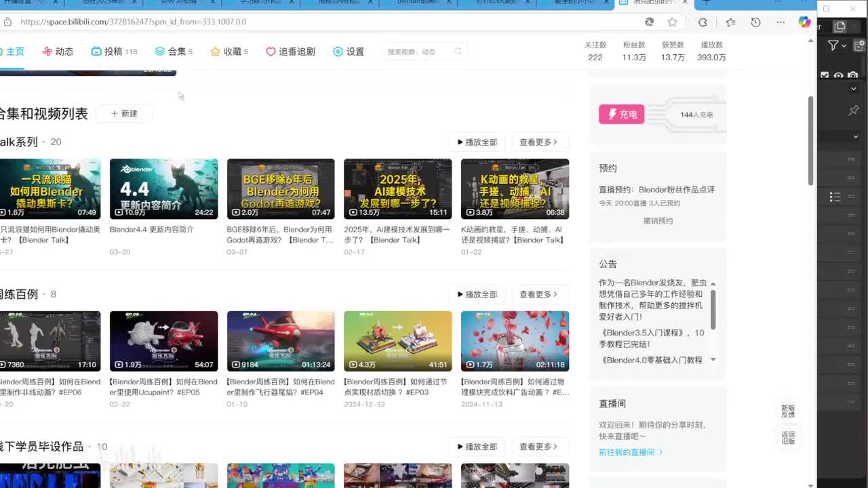The image size is (868, 488).
Task: Open the 饮料广告动画 video thumbnail
Action: [x=515, y=342]
